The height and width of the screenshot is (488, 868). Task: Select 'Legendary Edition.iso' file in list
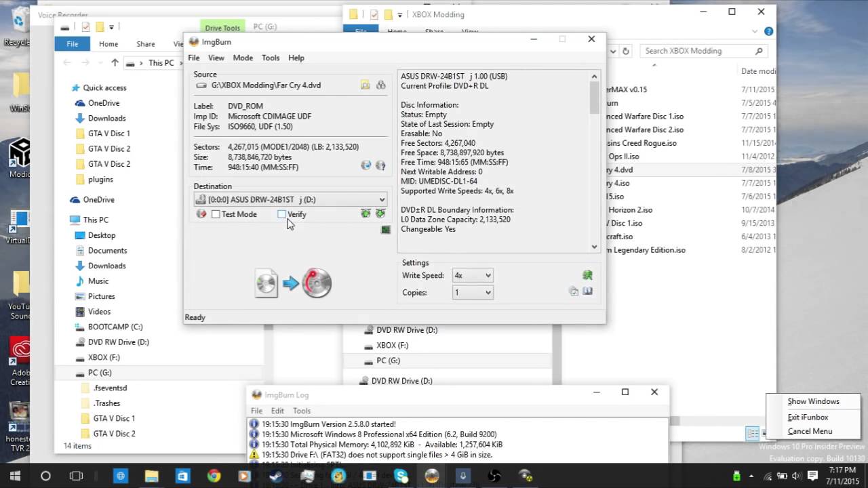tap(646, 250)
